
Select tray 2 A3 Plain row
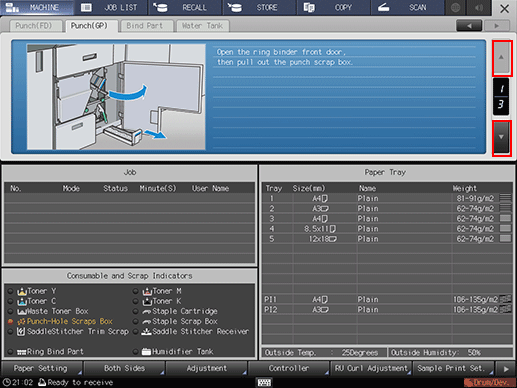387,209
